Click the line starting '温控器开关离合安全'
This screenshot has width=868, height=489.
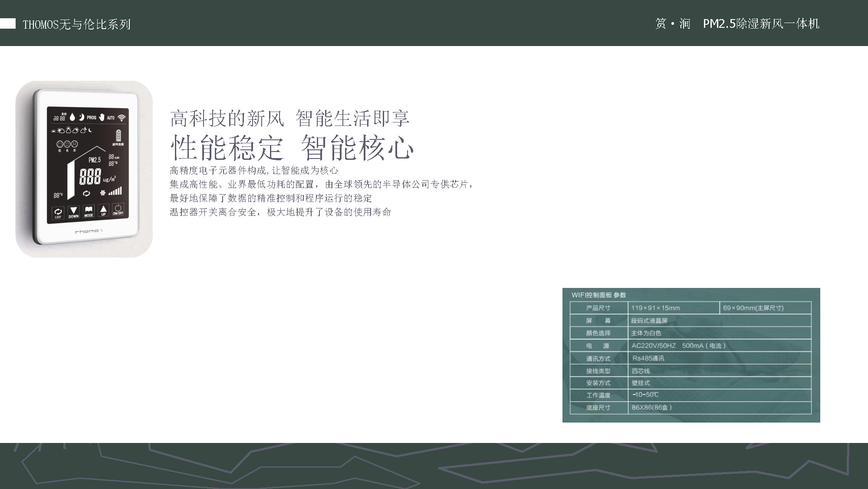click(x=280, y=212)
